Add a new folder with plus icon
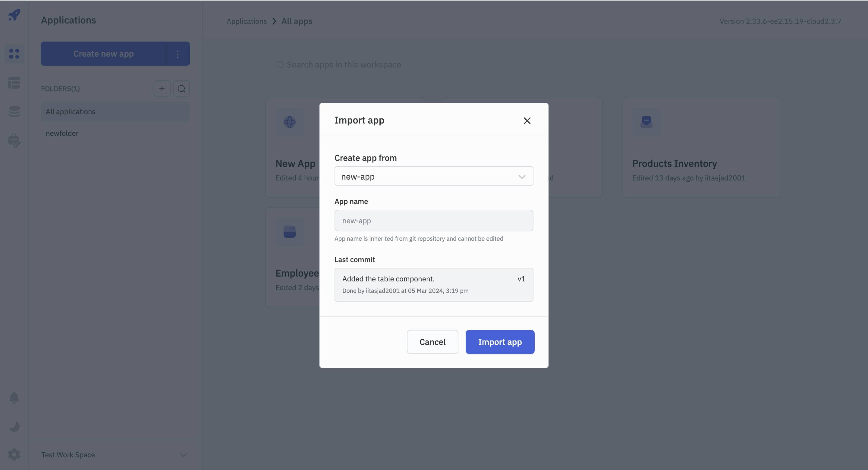Screen dimensions: 868x470 coord(162,89)
